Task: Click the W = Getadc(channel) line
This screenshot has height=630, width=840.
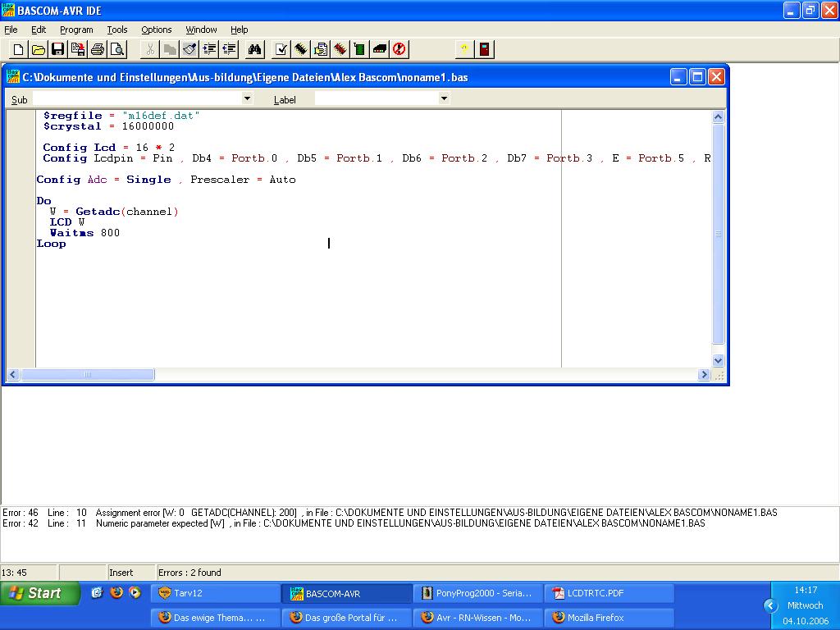Action: [x=114, y=212]
